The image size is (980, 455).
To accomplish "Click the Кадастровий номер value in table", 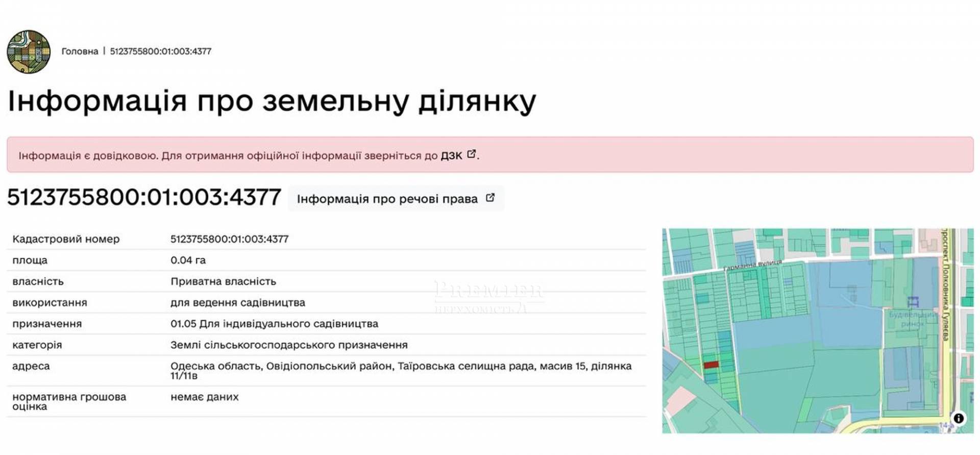I will click(229, 239).
